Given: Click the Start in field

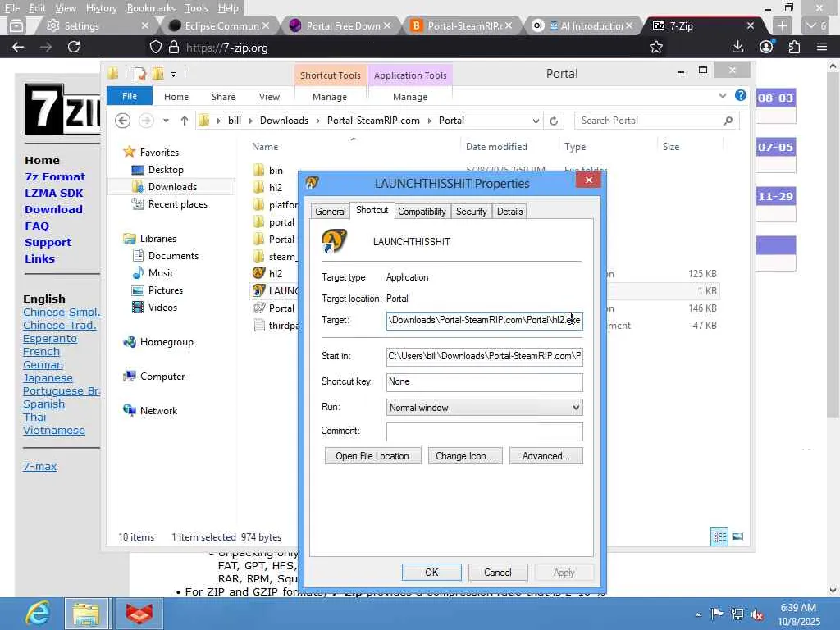Looking at the screenshot, I should pos(484,356).
